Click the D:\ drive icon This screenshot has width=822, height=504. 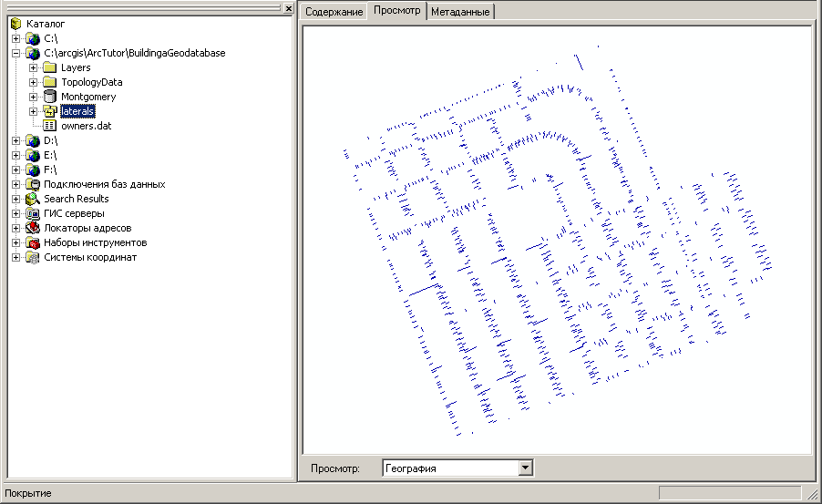[33, 140]
